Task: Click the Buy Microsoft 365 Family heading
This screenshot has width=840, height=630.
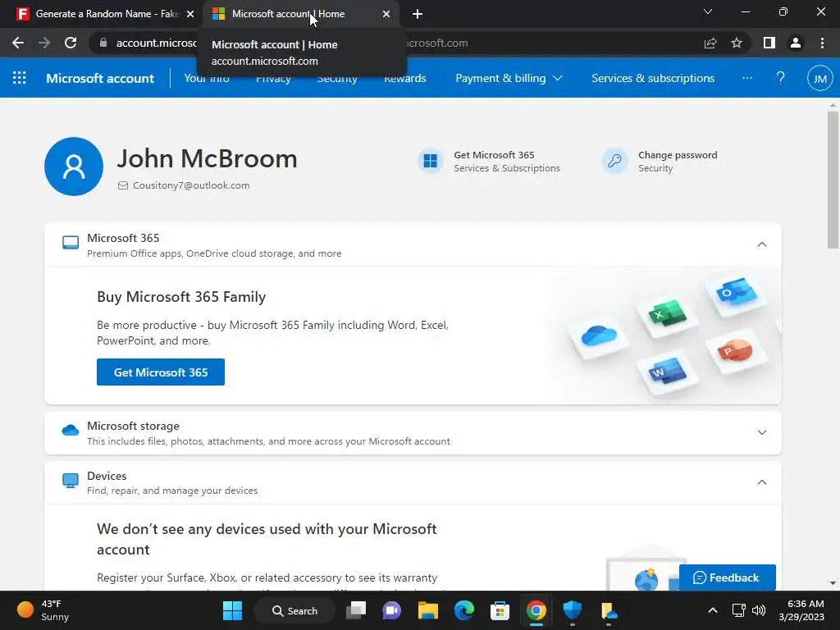Action: point(181,297)
